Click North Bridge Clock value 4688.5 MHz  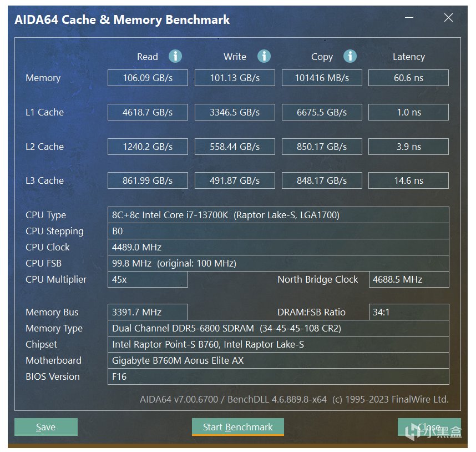tap(409, 279)
